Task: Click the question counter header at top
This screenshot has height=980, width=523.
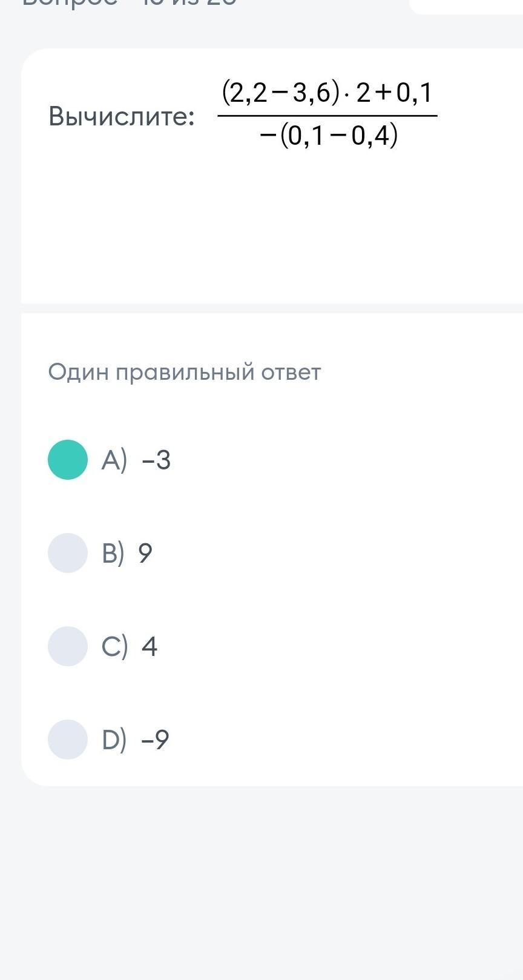Action: coord(130,3)
